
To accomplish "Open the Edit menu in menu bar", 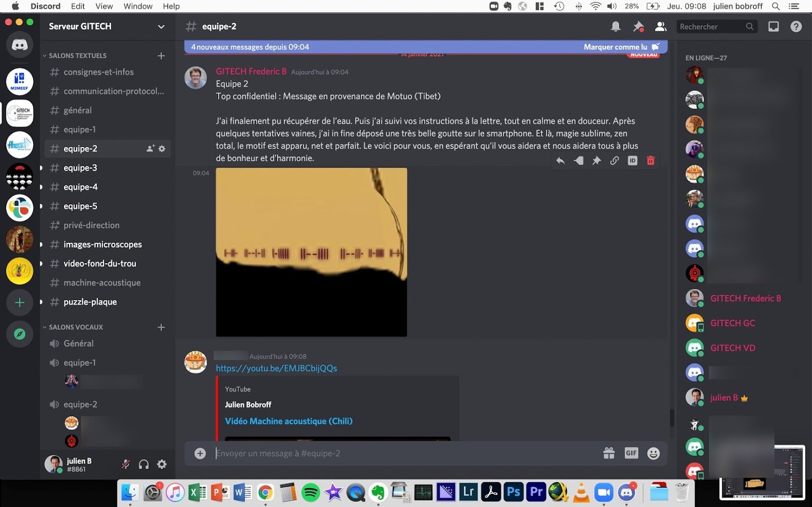I will coord(78,6).
